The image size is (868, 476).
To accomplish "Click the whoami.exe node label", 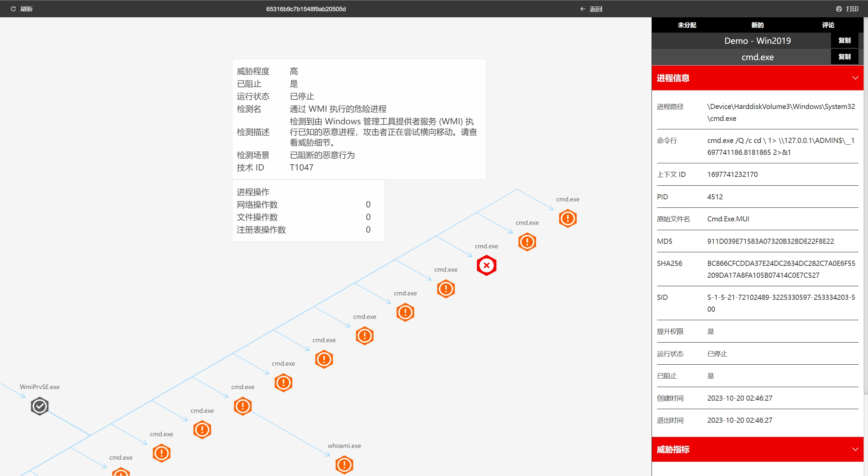I will click(344, 446).
